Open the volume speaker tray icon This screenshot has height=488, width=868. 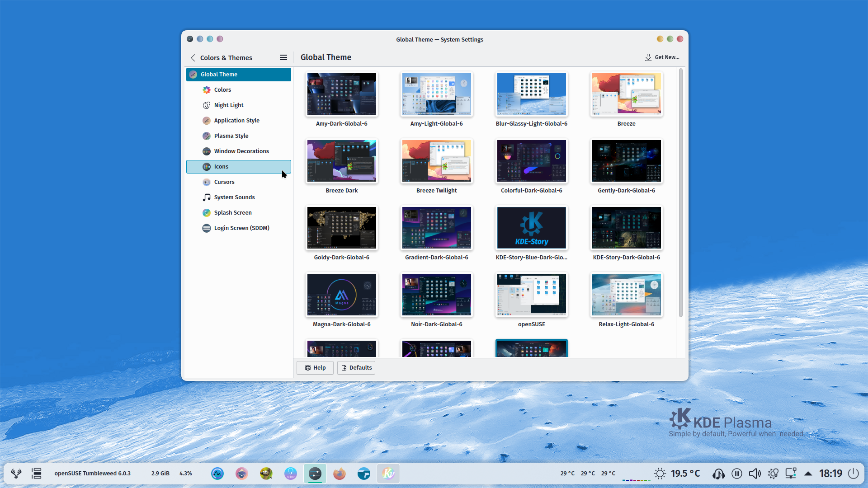click(755, 474)
